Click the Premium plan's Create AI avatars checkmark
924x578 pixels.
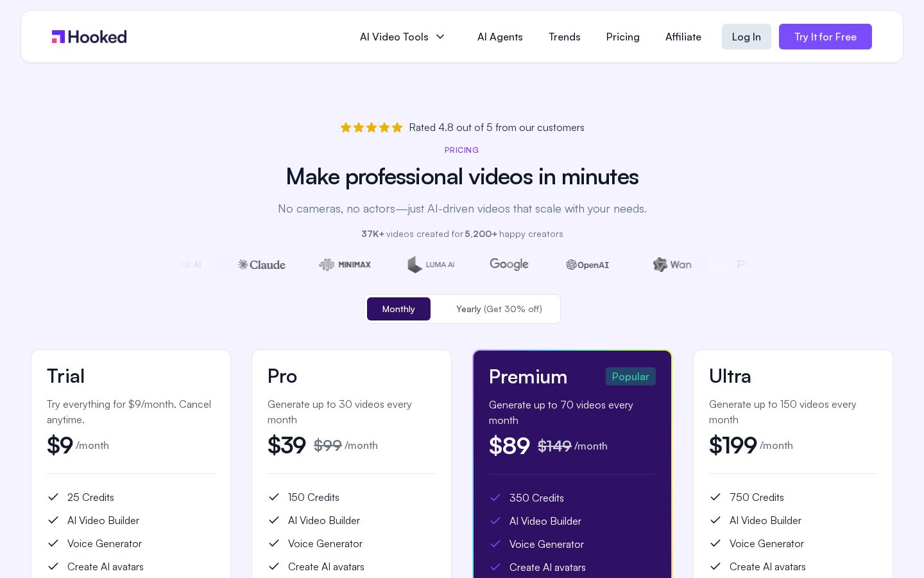(495, 567)
